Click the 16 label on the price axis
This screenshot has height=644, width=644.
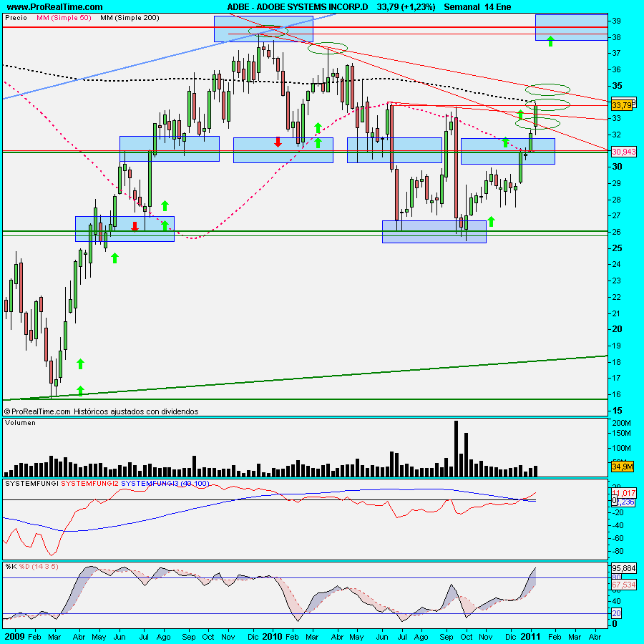(617, 394)
